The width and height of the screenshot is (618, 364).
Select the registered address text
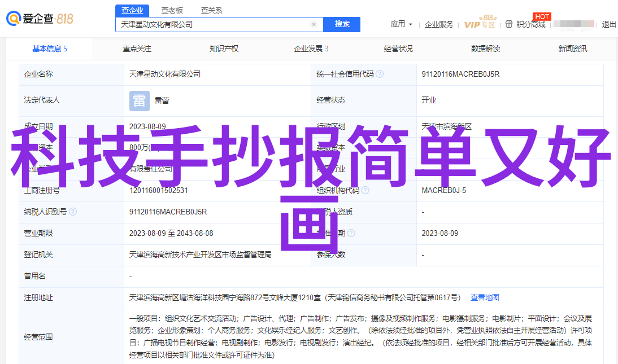coord(295,297)
